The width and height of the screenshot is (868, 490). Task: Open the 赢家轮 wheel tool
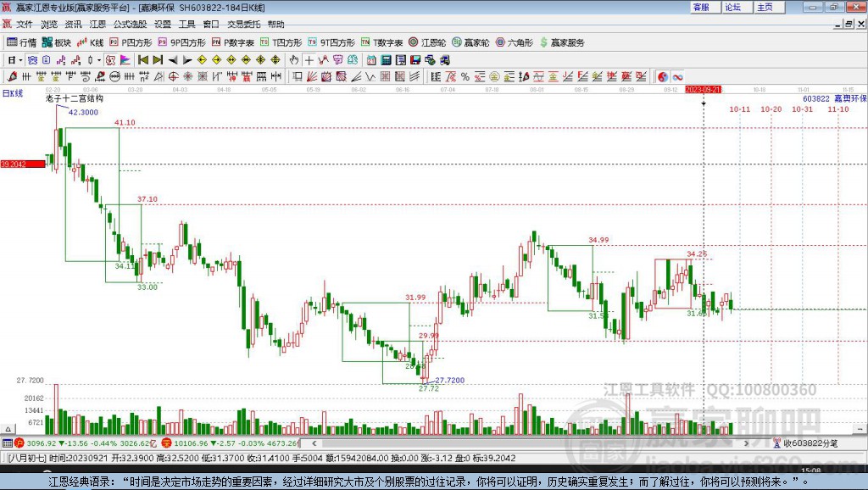470,42
